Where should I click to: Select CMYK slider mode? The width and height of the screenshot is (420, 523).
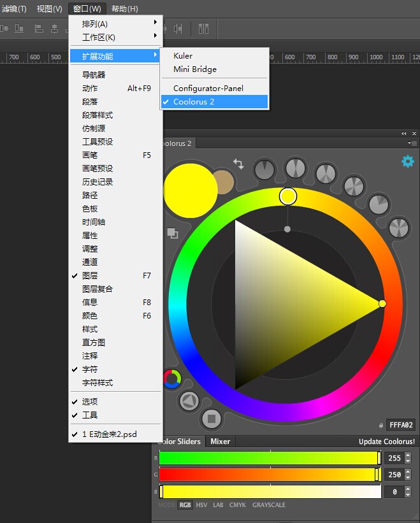238,505
